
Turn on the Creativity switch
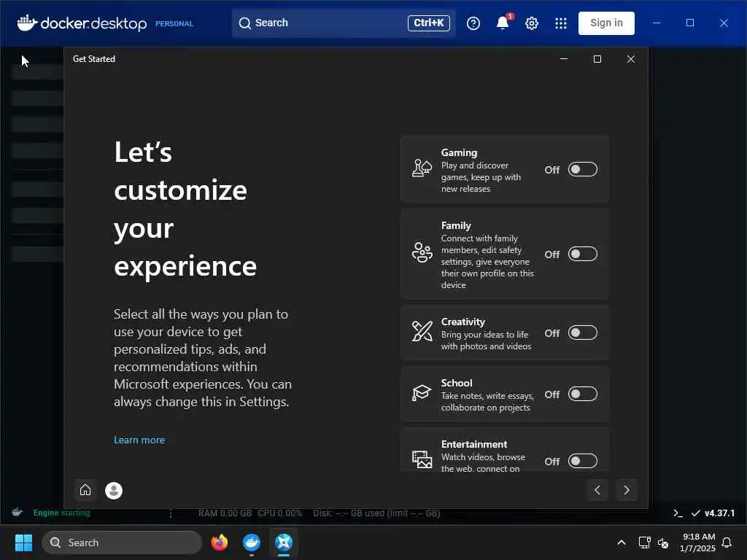[x=582, y=332]
